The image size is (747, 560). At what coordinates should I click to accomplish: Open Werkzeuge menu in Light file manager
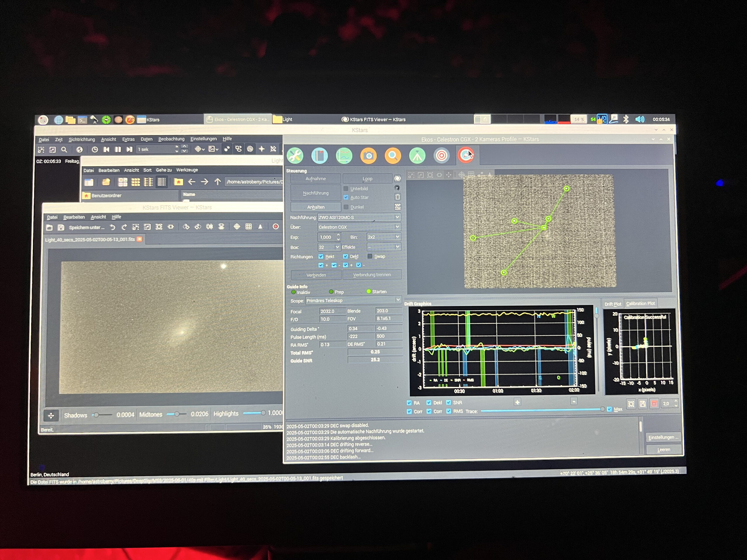[187, 170]
